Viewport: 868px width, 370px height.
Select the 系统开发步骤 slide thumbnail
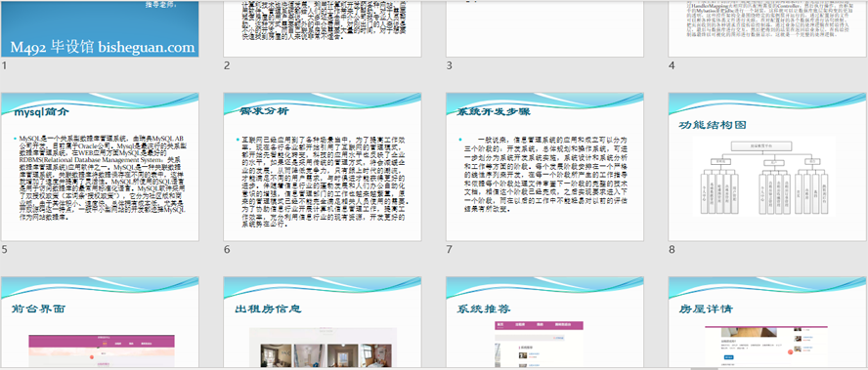tap(544, 167)
